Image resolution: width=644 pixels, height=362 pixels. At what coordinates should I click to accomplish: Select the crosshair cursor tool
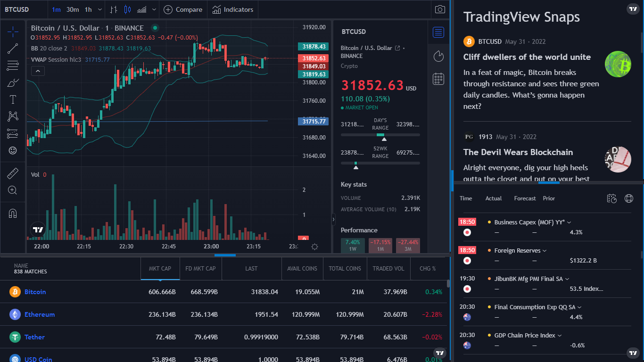point(13,32)
